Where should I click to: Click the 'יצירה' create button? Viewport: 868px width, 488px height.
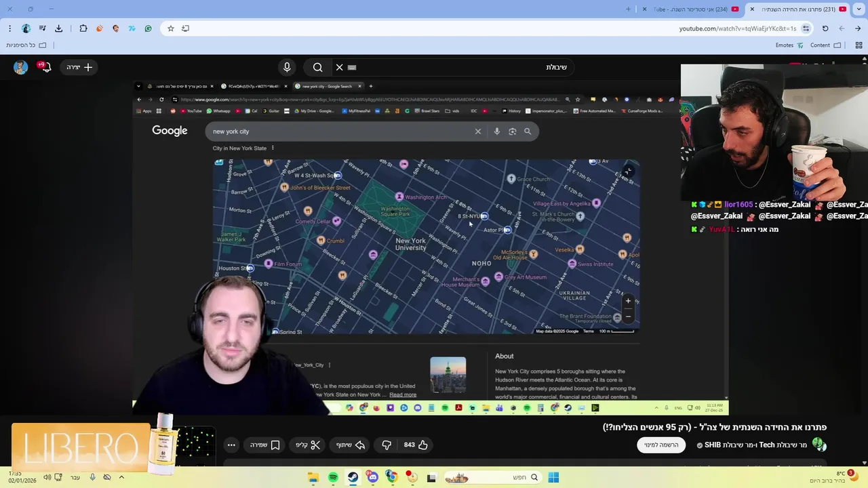point(79,67)
